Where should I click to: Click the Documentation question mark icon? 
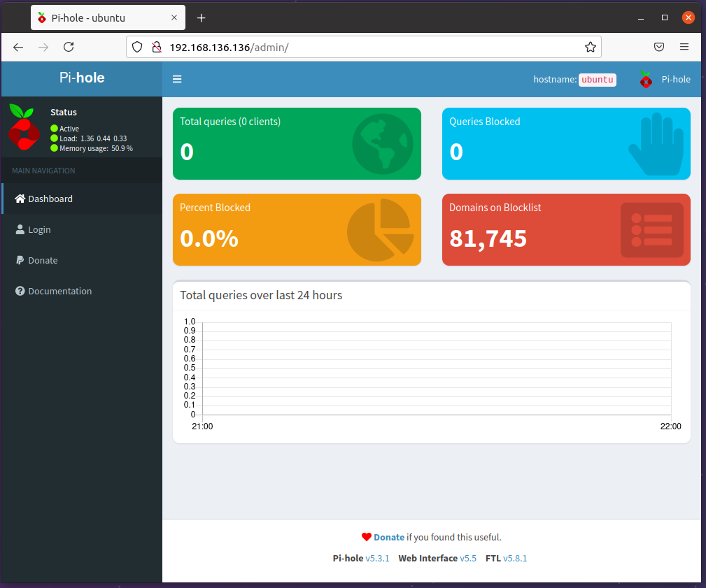20,291
